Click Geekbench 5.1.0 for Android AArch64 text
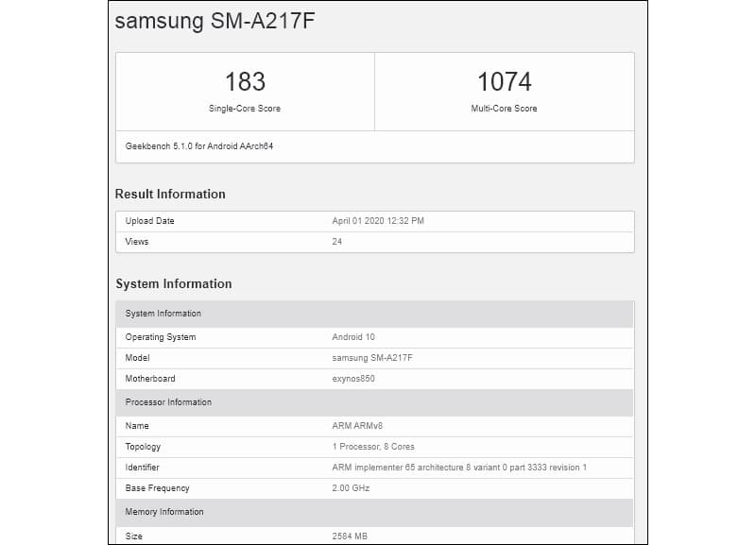Image resolution: width=756 pixels, height=545 pixels. click(x=199, y=146)
